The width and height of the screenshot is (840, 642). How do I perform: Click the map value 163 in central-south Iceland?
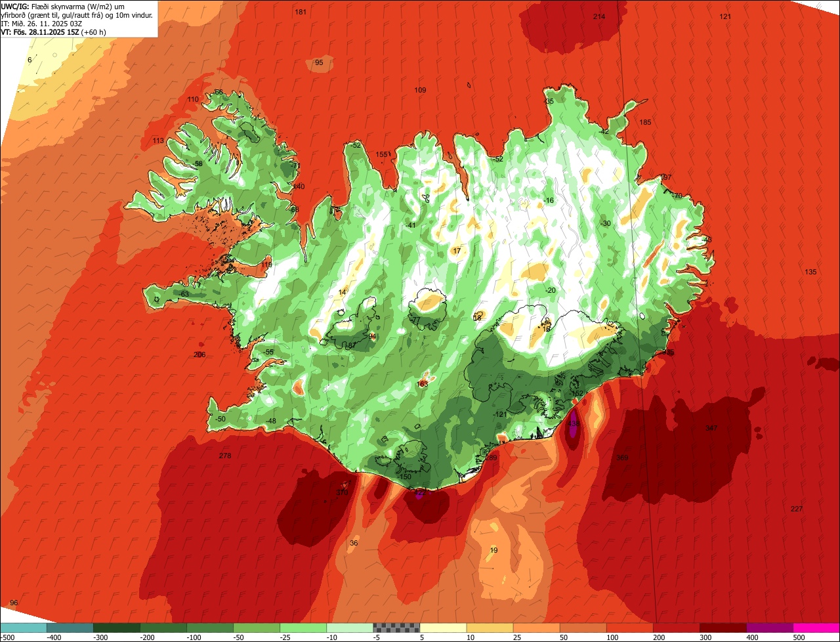(x=423, y=384)
